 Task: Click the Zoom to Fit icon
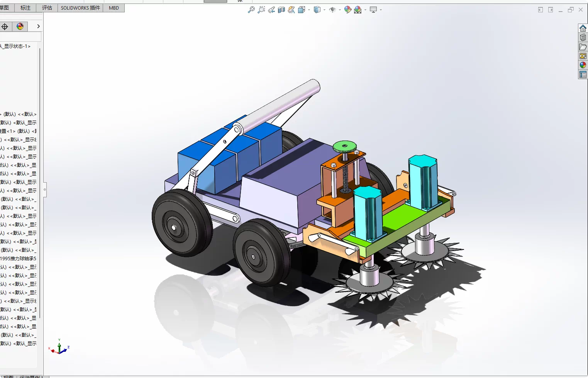pyautogui.click(x=251, y=10)
